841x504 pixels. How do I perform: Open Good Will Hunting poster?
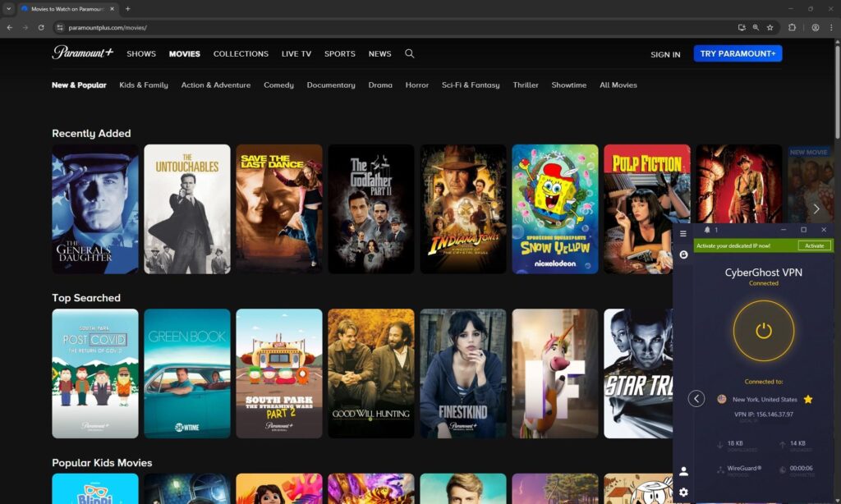pyautogui.click(x=371, y=373)
